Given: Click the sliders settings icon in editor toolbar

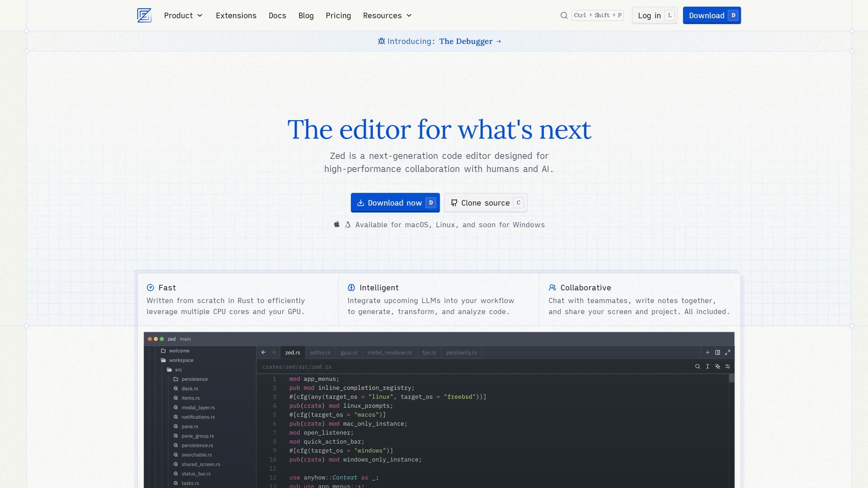Looking at the screenshot, I should [x=727, y=367].
